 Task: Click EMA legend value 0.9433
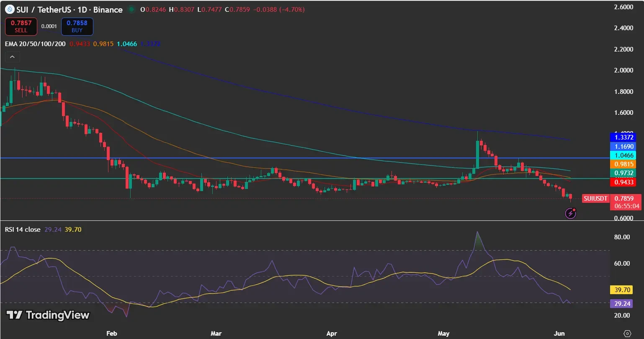click(80, 44)
